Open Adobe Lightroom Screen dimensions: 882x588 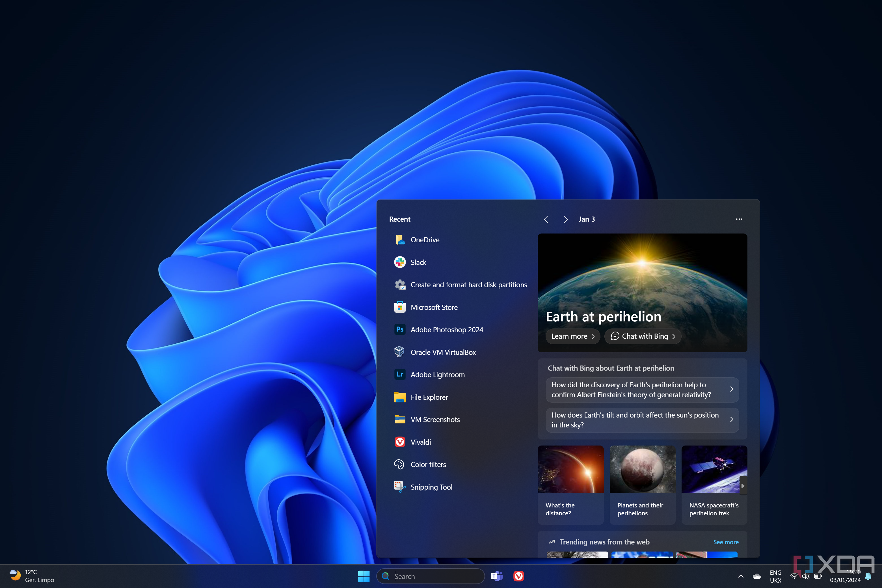(437, 374)
